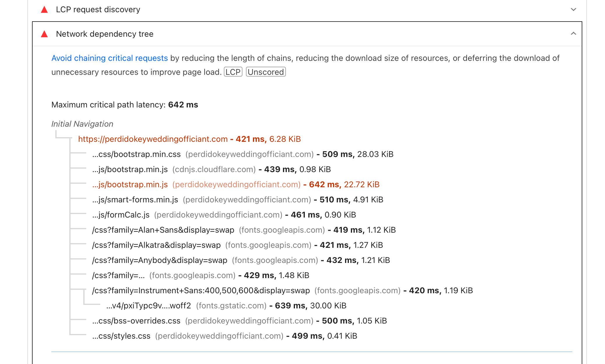Select Instrument+Sans font CSS request
The height and width of the screenshot is (364, 605).
(201, 291)
